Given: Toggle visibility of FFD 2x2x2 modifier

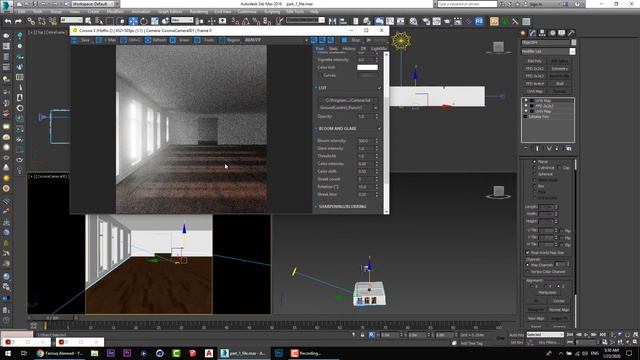Looking at the screenshot, I should click(526, 106).
